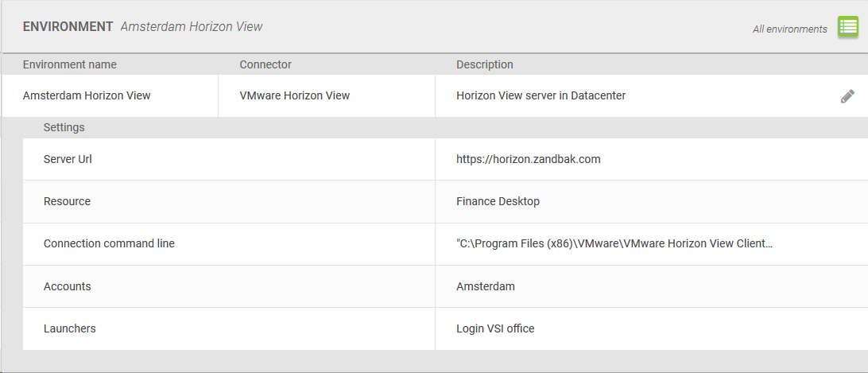Click the https://horizon.zandbak.com value

tap(528, 160)
